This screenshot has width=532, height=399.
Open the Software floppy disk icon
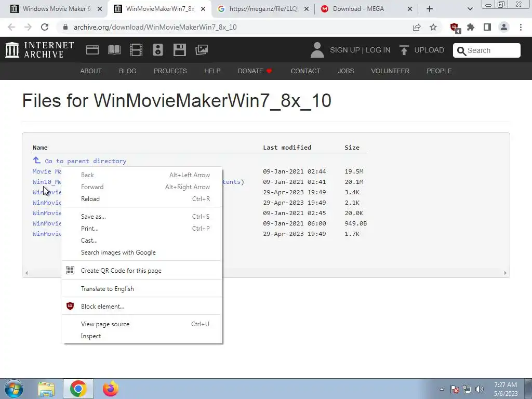pyautogui.click(x=179, y=50)
